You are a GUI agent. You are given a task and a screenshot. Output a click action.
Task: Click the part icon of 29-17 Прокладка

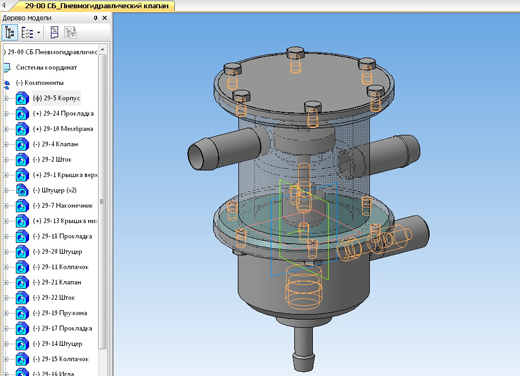pyautogui.click(x=22, y=328)
